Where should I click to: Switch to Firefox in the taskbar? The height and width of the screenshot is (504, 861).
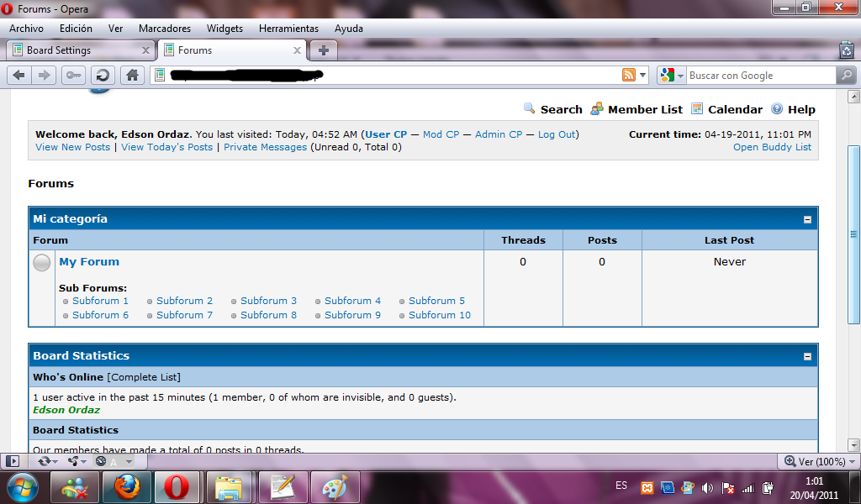coord(127,487)
